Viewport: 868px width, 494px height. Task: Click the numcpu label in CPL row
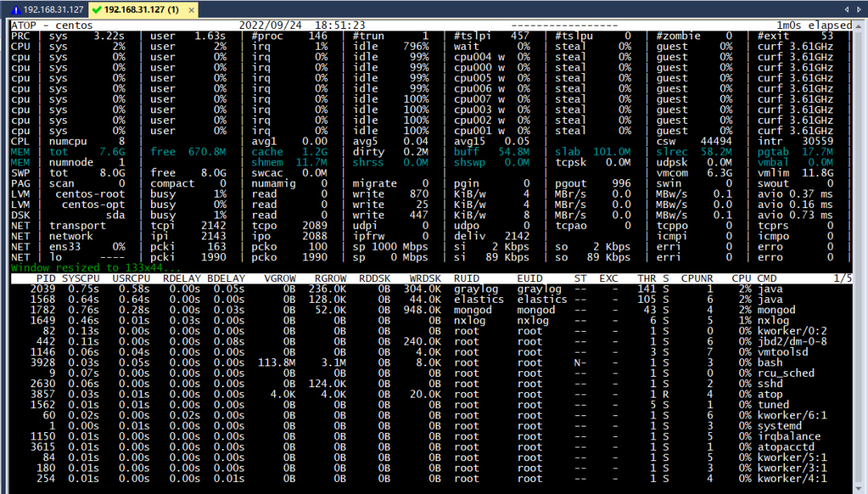[68, 141]
